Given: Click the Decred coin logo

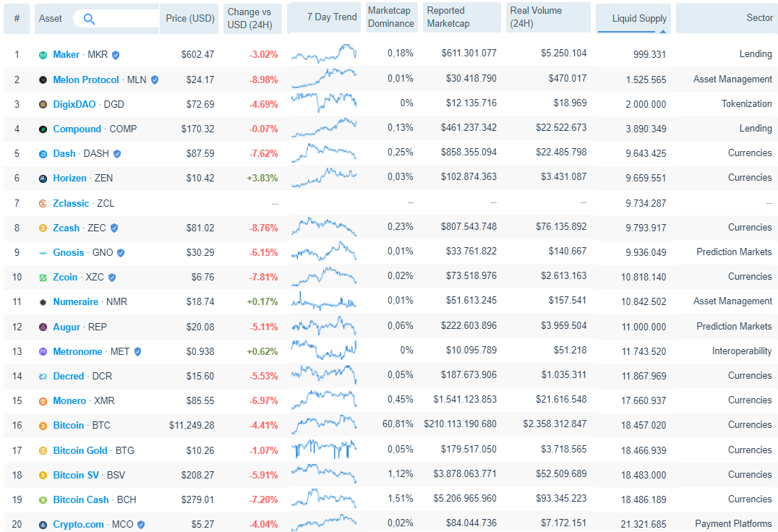Looking at the screenshot, I should click(43, 377).
